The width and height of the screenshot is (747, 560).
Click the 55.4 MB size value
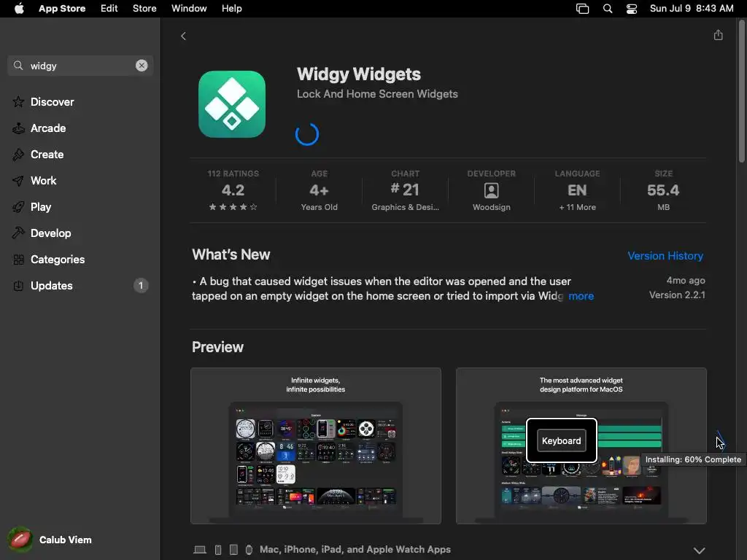coord(663,190)
